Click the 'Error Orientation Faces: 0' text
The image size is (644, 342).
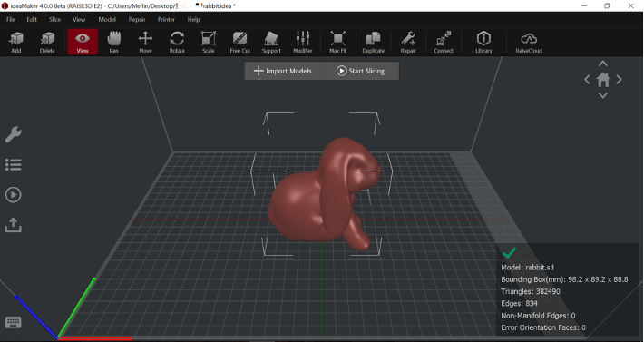[543, 327]
